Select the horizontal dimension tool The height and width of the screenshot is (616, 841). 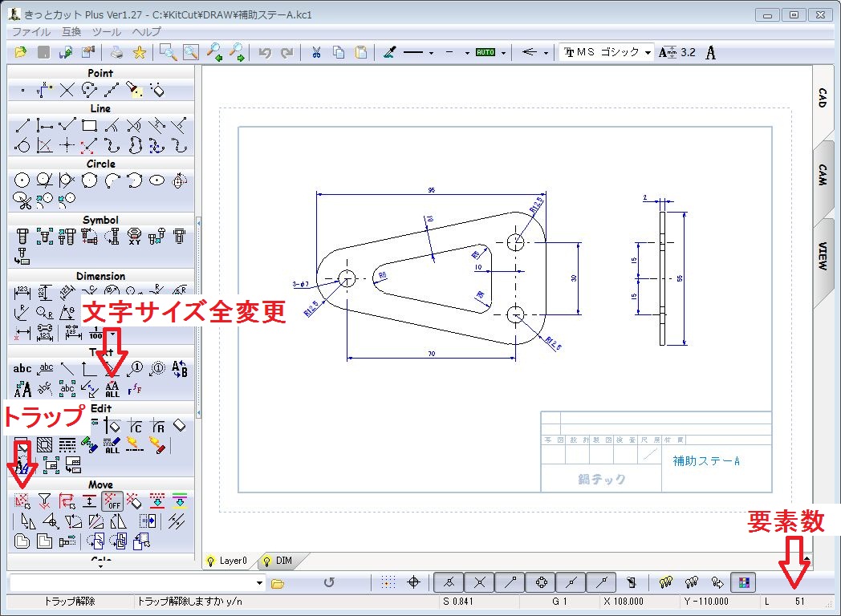[22, 294]
